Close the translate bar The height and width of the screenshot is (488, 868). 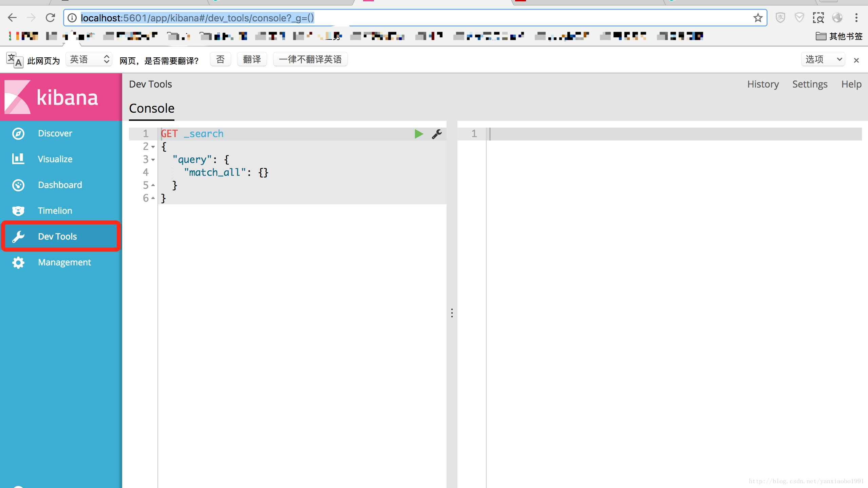pyautogui.click(x=856, y=60)
